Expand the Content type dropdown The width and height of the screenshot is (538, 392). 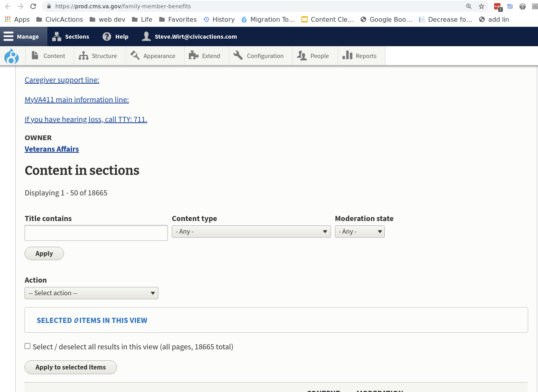(x=251, y=232)
